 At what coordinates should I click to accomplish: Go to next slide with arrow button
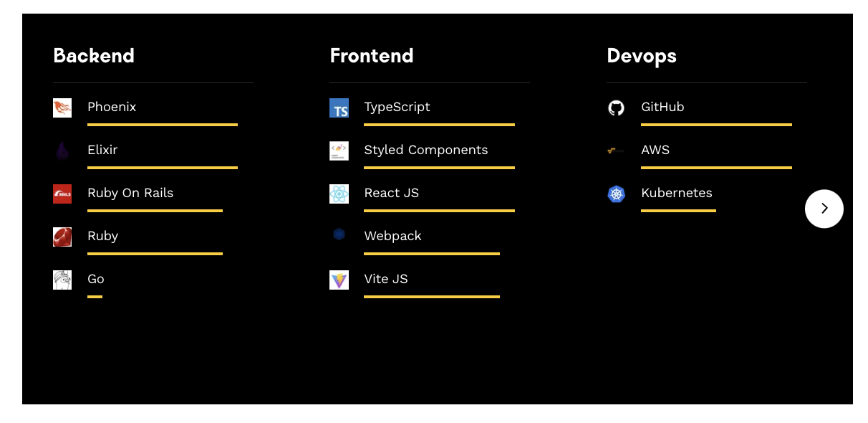pyautogui.click(x=824, y=209)
